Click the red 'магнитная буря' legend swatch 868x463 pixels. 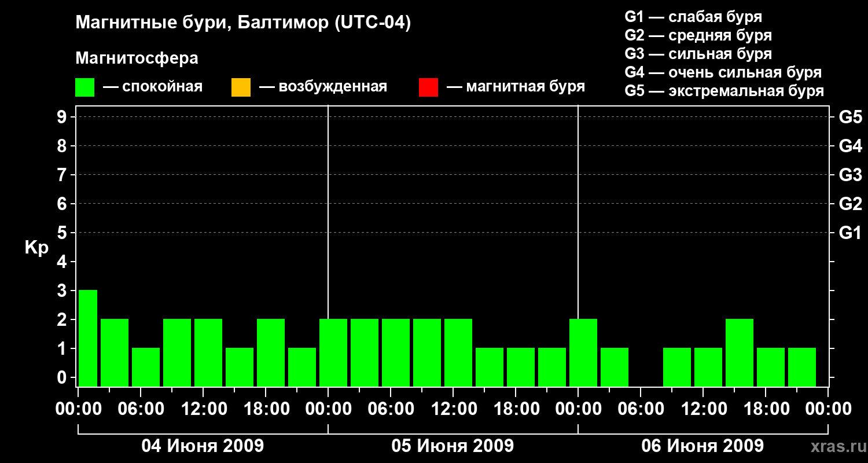(428, 87)
